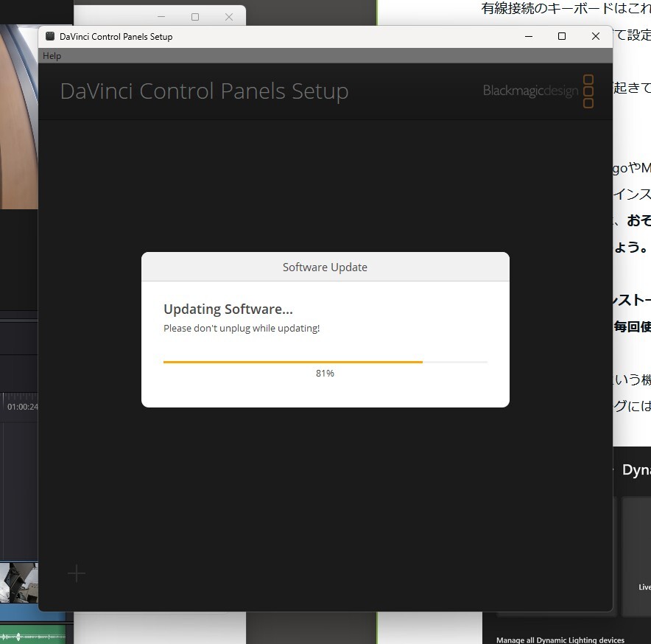Minimize the background window behind the setup
The height and width of the screenshot is (644, 651).
pyautogui.click(x=161, y=17)
